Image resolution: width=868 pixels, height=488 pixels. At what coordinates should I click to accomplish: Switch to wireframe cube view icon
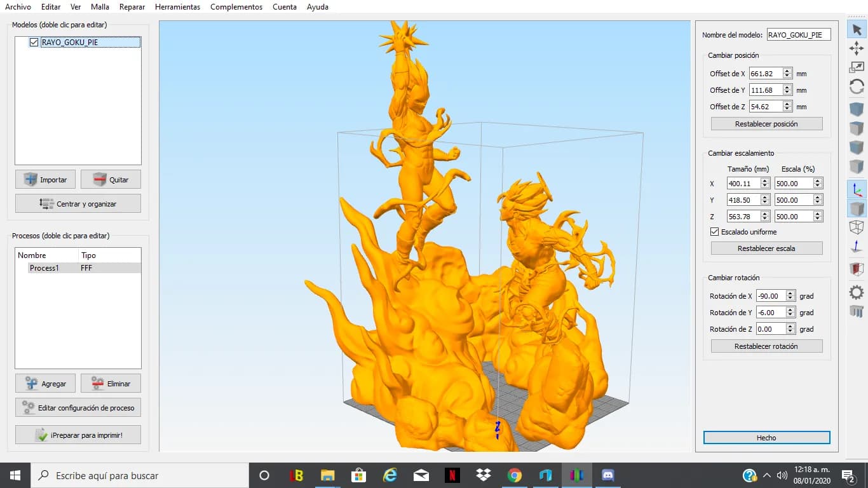[857, 227]
